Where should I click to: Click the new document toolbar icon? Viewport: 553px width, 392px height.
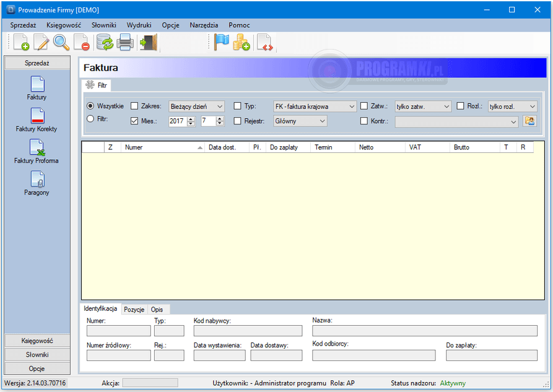[x=21, y=42]
